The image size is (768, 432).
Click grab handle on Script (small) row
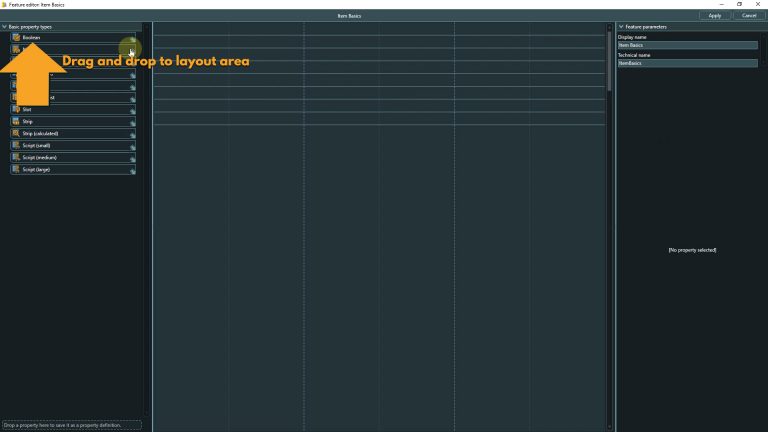[x=132, y=147]
